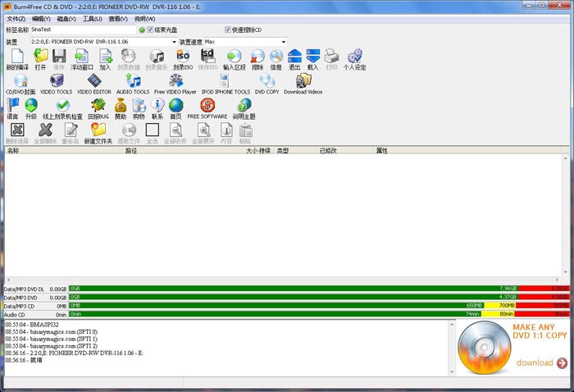
Task: Click the Audio CD capacity bar
Action: click(x=319, y=314)
